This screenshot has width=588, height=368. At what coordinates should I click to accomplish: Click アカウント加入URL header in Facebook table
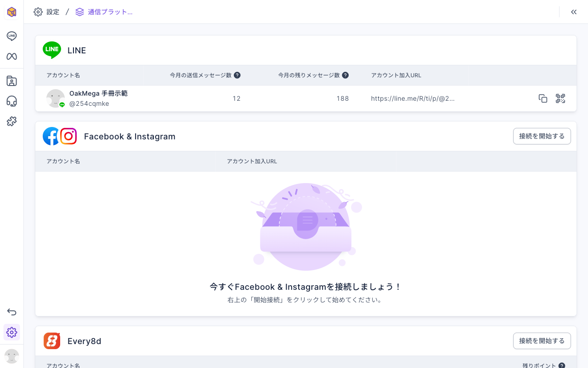tap(252, 161)
